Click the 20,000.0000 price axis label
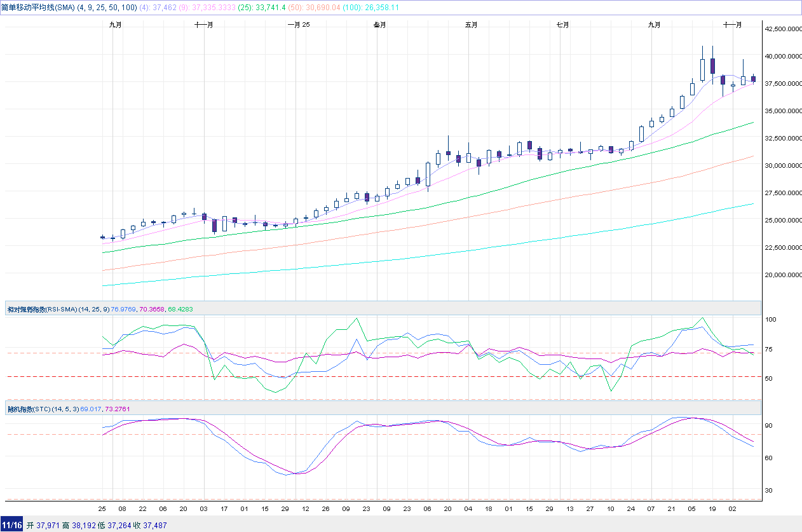 tap(782, 275)
